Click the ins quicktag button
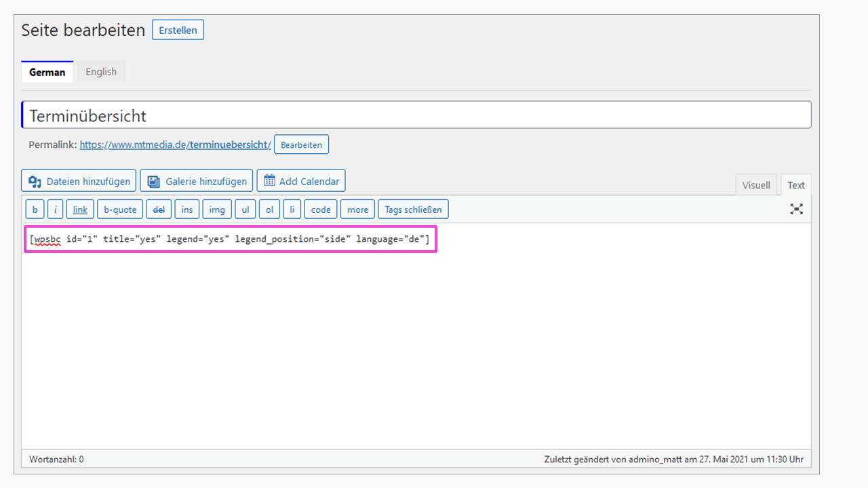Screen dimensions: 868x488 click(x=187, y=209)
